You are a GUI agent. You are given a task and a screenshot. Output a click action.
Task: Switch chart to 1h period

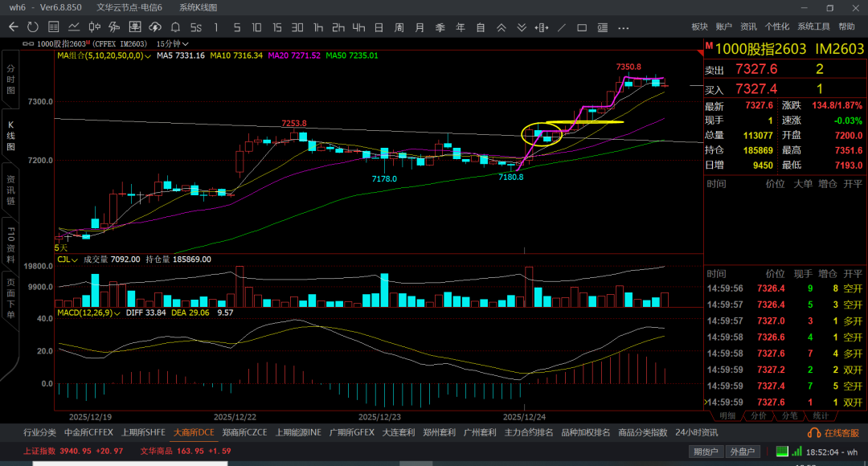[318, 27]
